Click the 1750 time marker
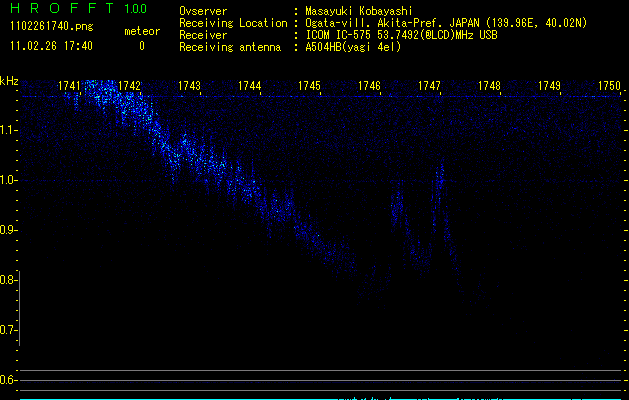 (x=609, y=86)
